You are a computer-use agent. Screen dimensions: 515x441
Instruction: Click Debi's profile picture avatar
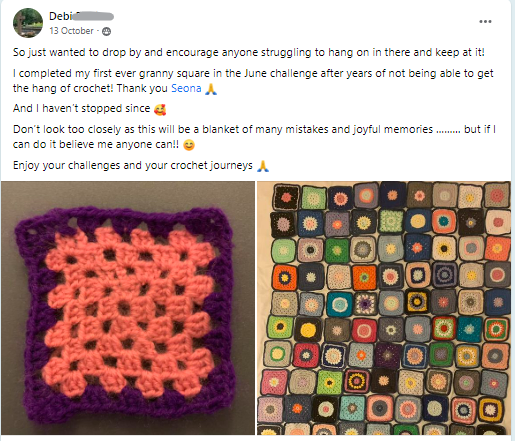click(28, 23)
